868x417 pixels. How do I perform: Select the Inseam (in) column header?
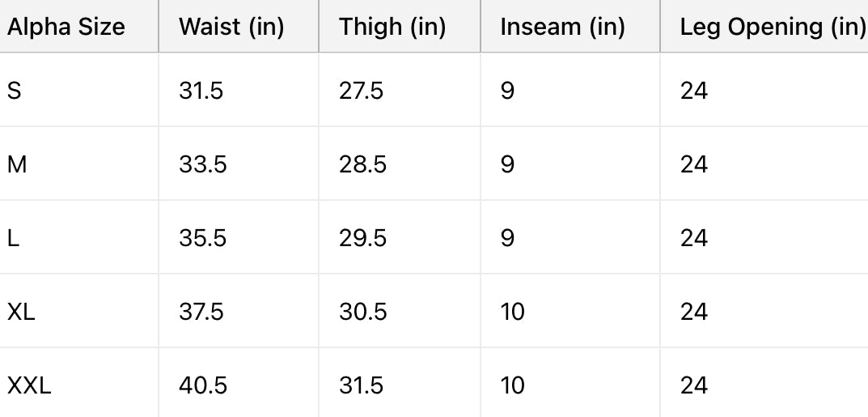pyautogui.click(x=562, y=28)
